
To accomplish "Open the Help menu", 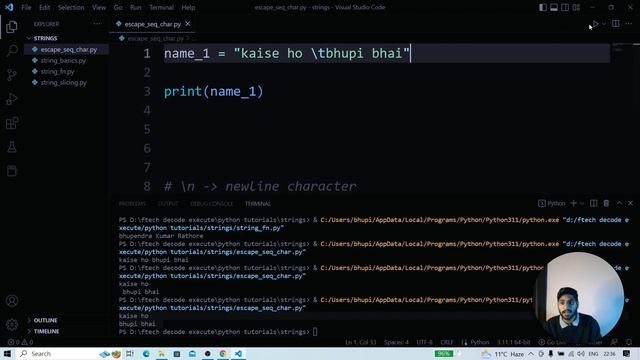I will click(188, 7).
